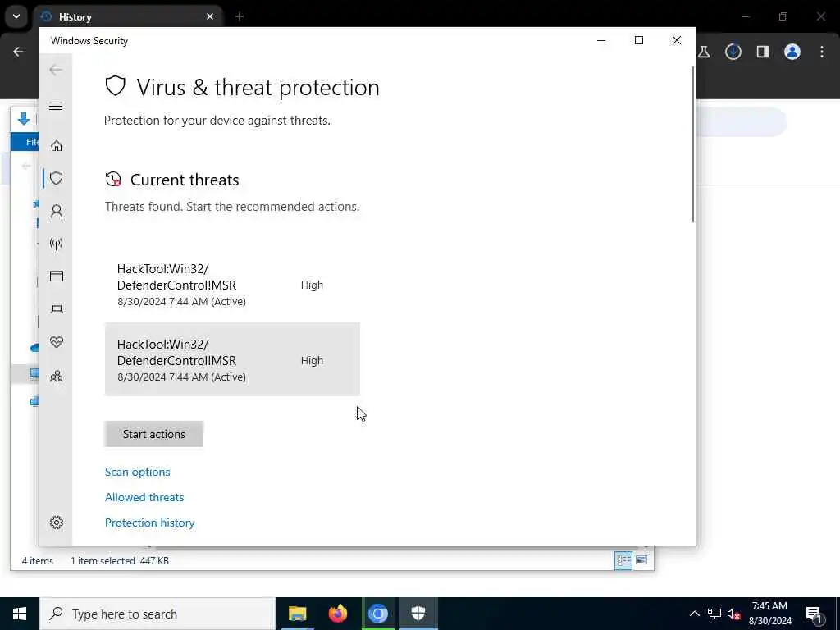Open Allowed threats link

pyautogui.click(x=144, y=497)
